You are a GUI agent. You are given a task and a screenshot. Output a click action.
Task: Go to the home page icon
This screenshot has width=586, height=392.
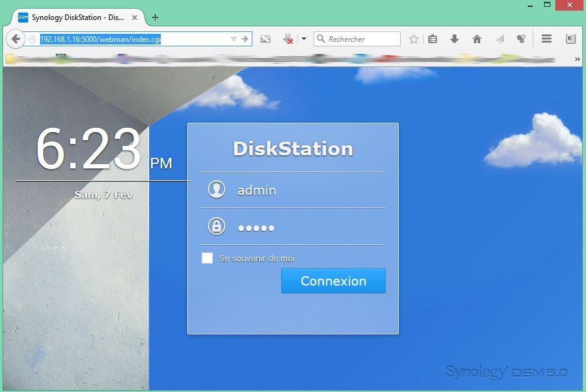[x=477, y=39]
